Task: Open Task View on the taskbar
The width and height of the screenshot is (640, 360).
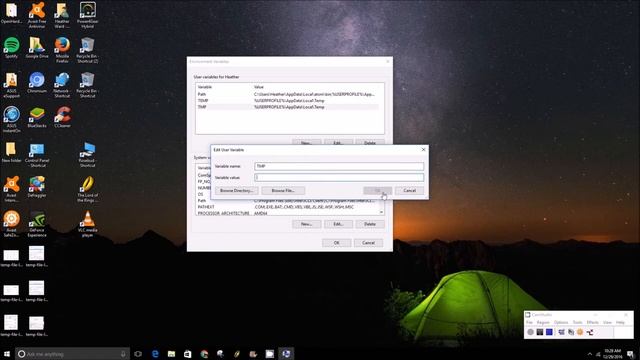Action: click(x=138, y=354)
